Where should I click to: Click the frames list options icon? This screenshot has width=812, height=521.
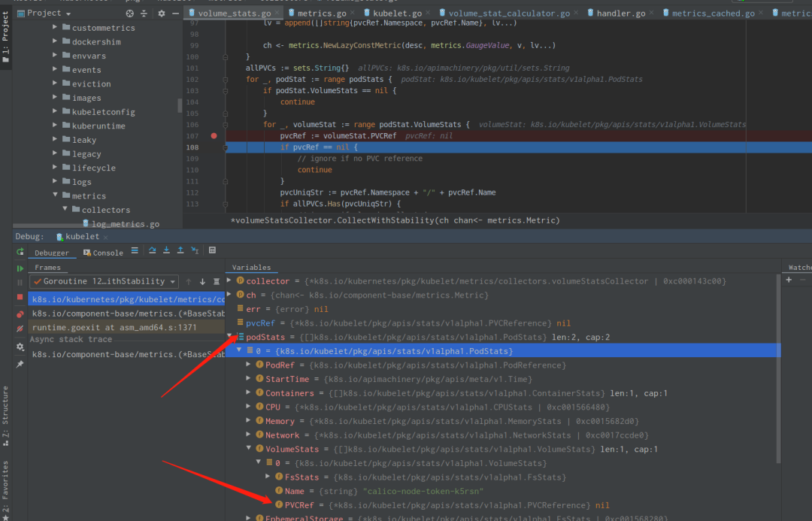click(x=217, y=282)
